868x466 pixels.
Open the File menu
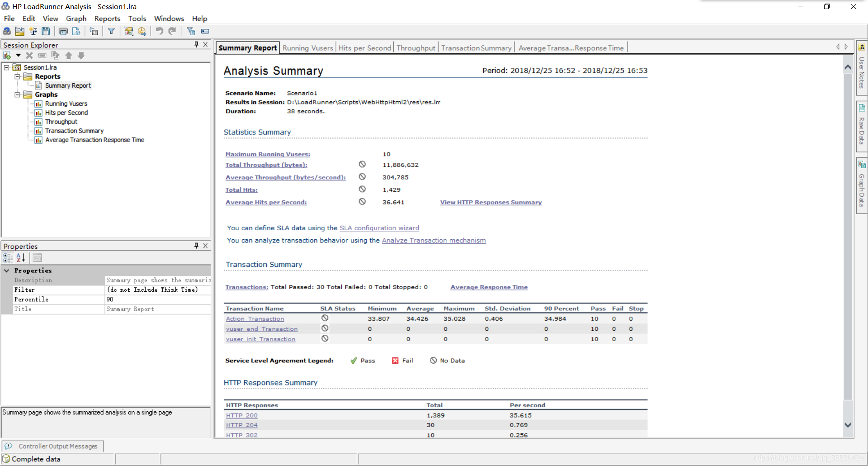(9, 19)
